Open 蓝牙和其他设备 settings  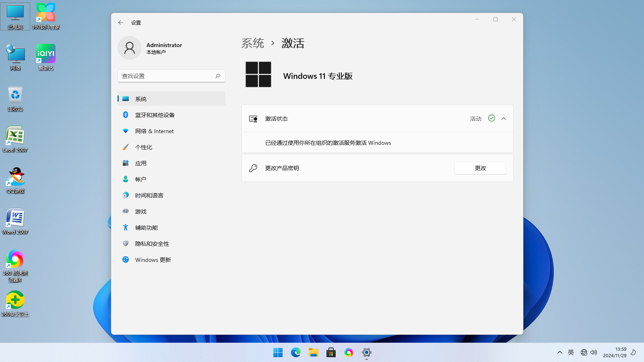tap(171, 115)
